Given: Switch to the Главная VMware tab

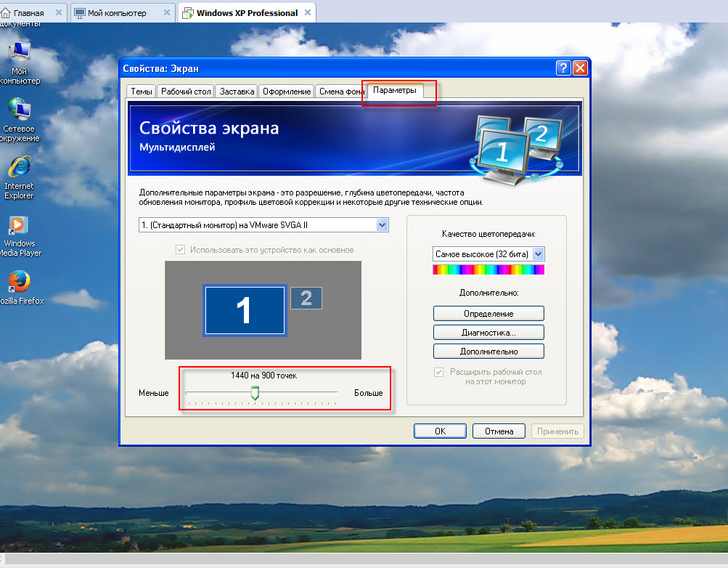Looking at the screenshot, I should [29, 13].
